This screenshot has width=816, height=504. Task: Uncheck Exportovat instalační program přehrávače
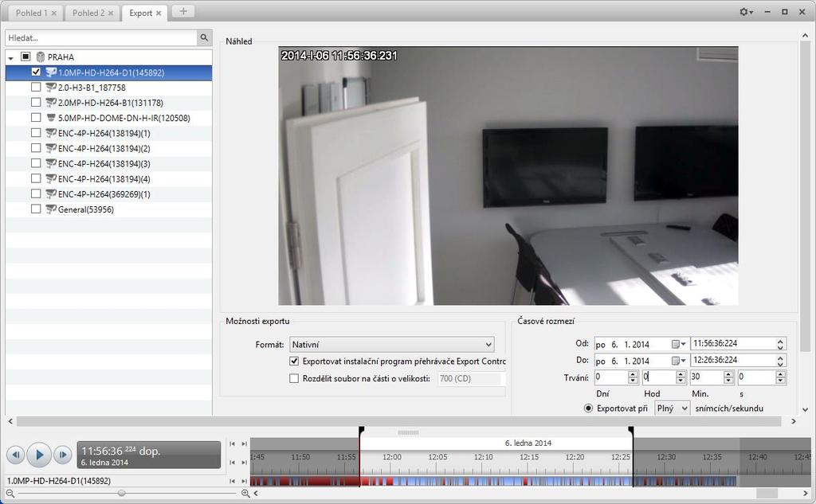(x=294, y=361)
